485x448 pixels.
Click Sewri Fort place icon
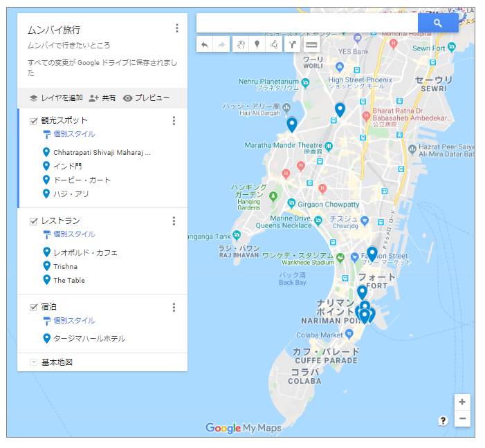[x=452, y=47]
